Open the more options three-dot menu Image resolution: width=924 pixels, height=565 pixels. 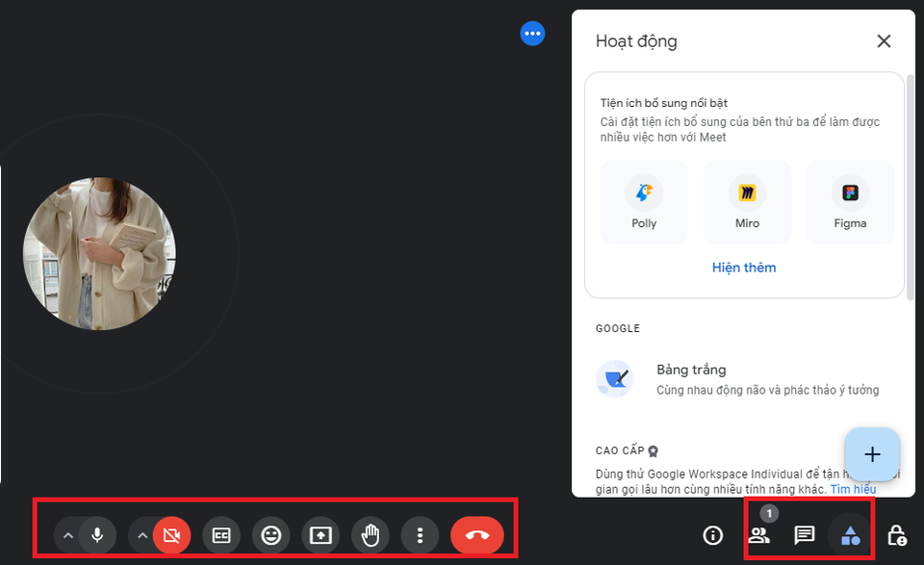(x=420, y=535)
